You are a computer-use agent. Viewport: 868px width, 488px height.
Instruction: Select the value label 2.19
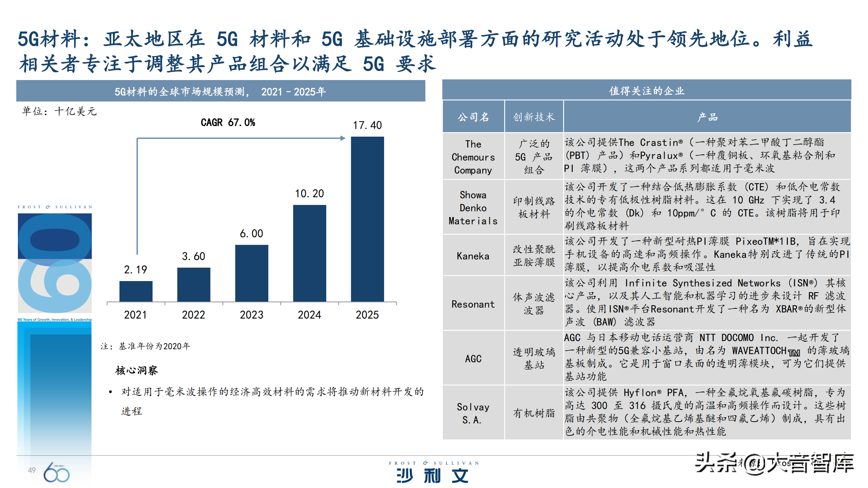[x=135, y=270]
